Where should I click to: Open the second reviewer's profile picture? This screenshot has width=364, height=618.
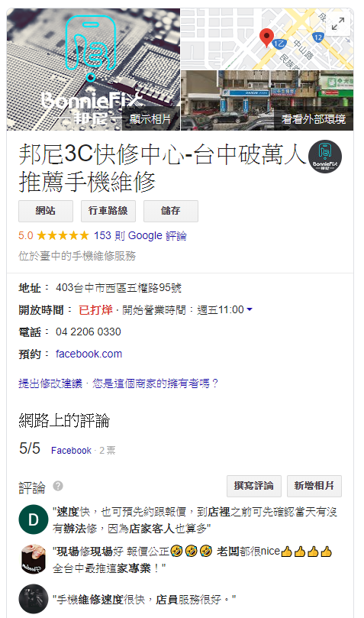pos(34,559)
